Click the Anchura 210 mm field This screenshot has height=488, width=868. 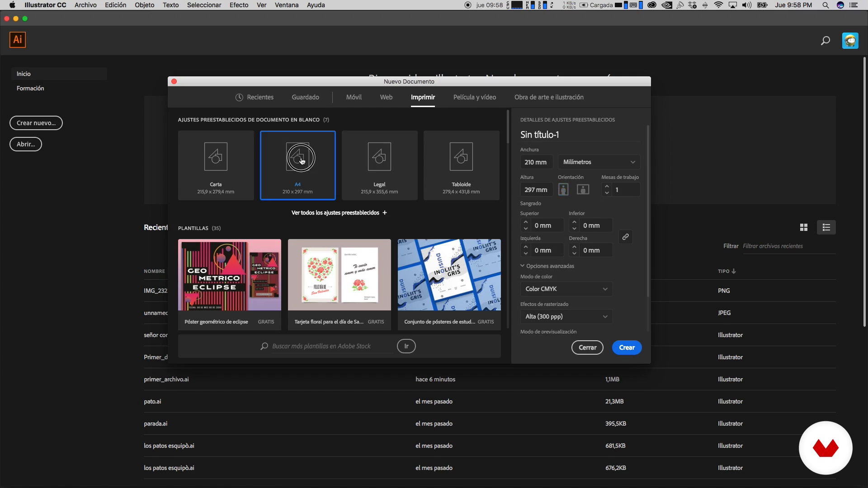(536, 162)
